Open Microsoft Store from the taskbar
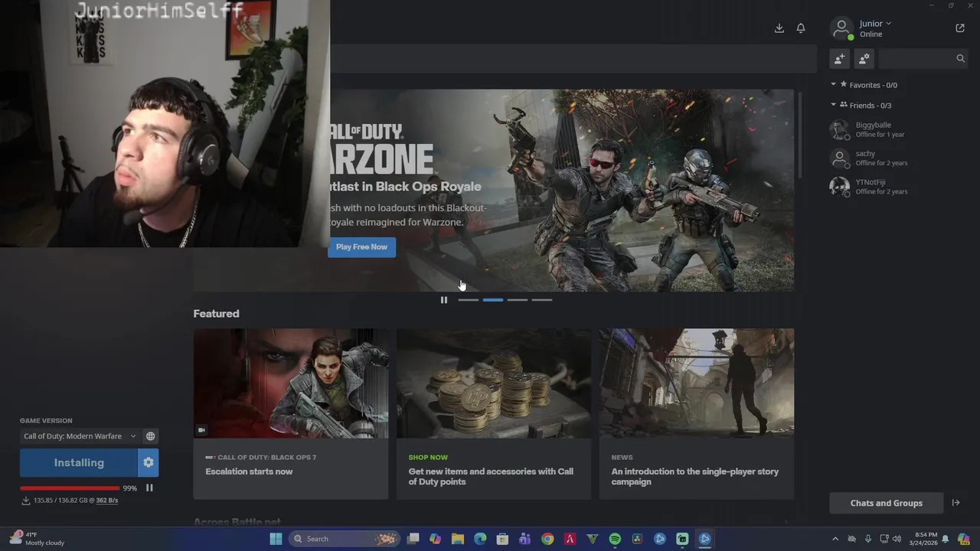This screenshot has height=551, width=980. [x=502, y=539]
